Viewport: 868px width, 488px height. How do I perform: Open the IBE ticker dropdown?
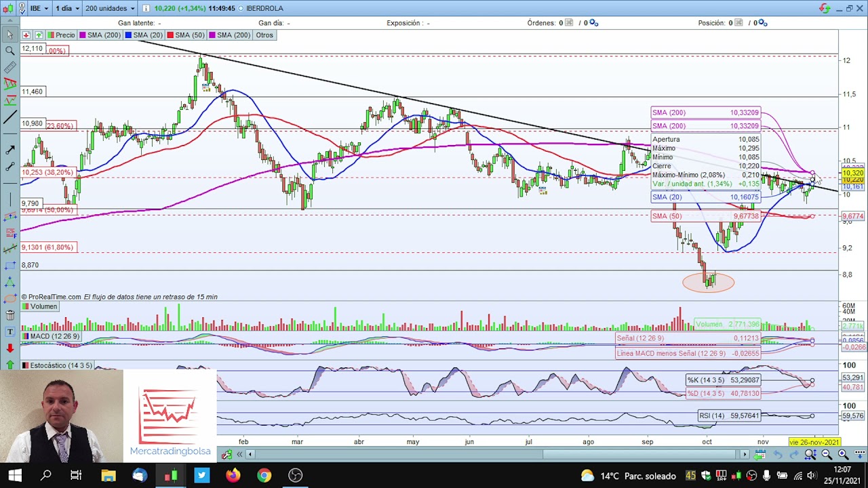click(39, 8)
